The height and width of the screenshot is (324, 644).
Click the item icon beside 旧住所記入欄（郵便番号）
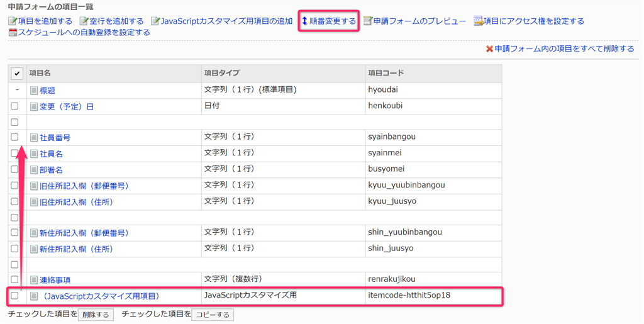tap(34, 186)
